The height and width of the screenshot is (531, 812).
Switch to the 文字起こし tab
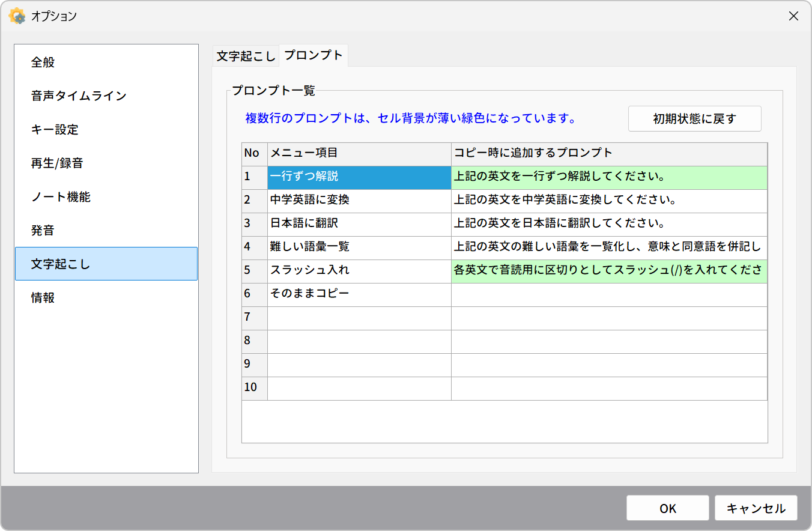pos(246,56)
